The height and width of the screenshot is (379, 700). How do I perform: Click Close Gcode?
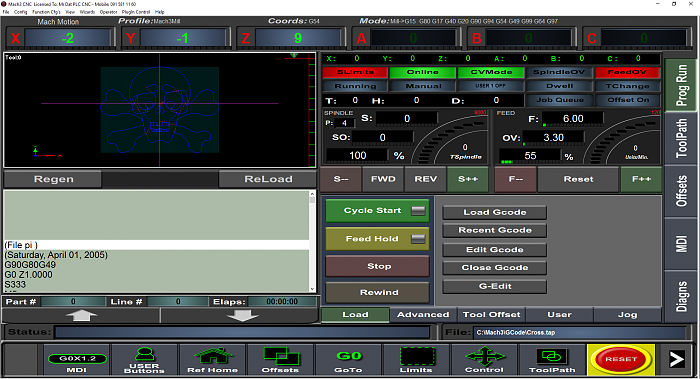click(495, 267)
